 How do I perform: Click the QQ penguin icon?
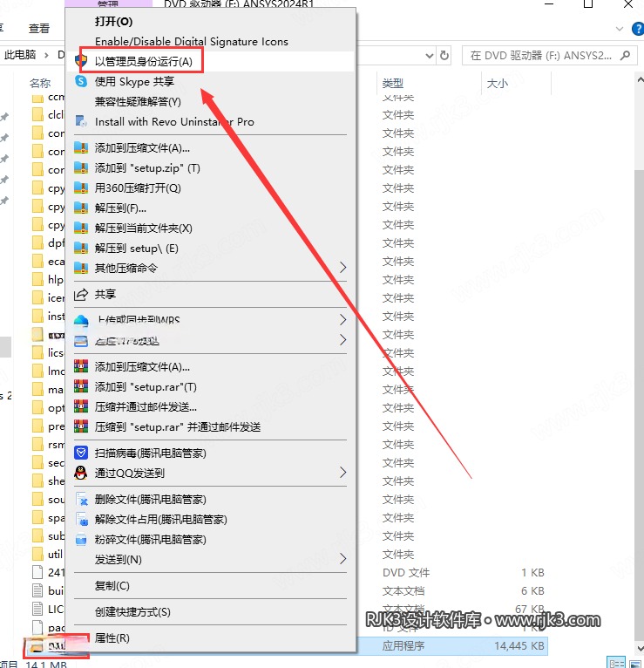tap(81, 473)
